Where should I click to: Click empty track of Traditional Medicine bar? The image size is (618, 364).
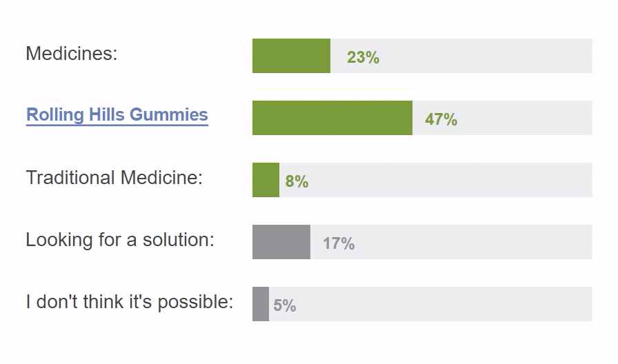(x=450, y=180)
